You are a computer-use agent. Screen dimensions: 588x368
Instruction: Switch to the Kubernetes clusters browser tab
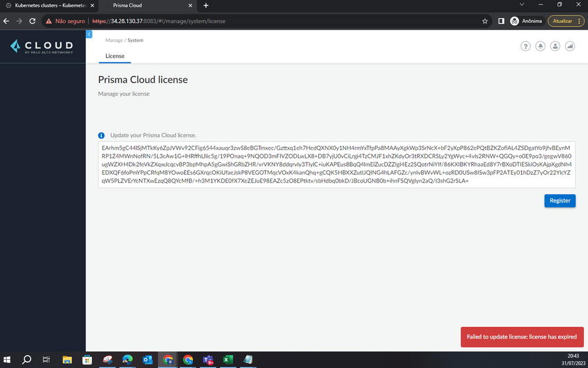[50, 5]
